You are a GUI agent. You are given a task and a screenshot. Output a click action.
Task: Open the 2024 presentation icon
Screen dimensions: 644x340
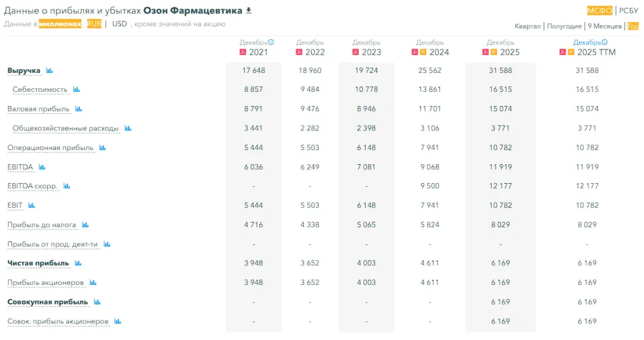click(424, 52)
